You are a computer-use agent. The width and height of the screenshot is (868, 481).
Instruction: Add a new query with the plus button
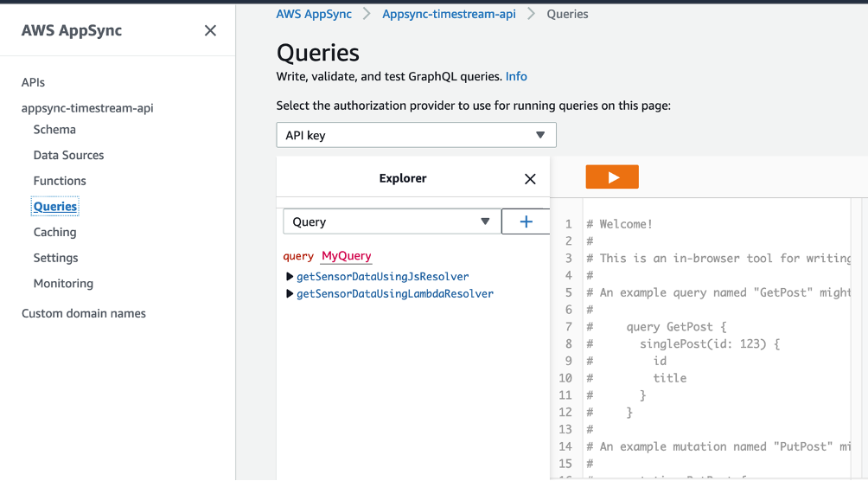coord(526,221)
